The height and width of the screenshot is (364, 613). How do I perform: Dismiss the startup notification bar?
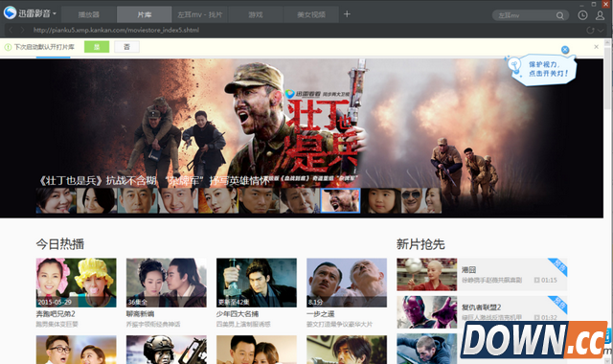point(596,47)
